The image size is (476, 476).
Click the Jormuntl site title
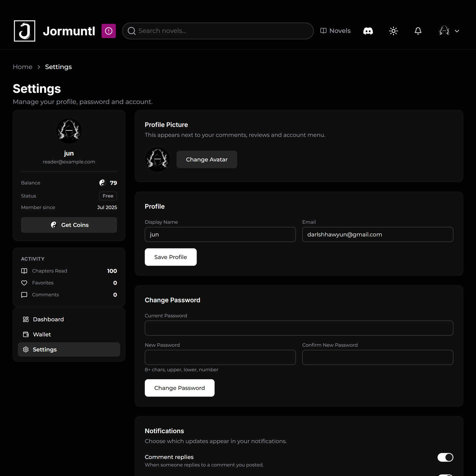tap(69, 31)
